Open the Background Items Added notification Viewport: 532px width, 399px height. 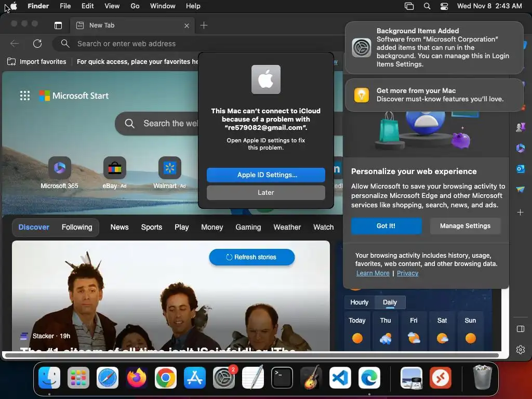click(434, 47)
